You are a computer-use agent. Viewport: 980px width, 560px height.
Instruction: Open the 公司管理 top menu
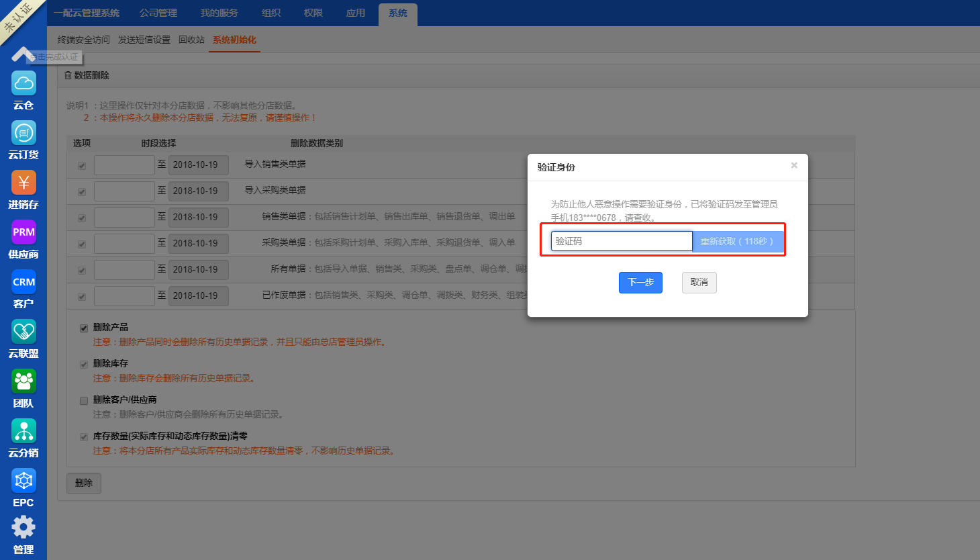(x=158, y=13)
